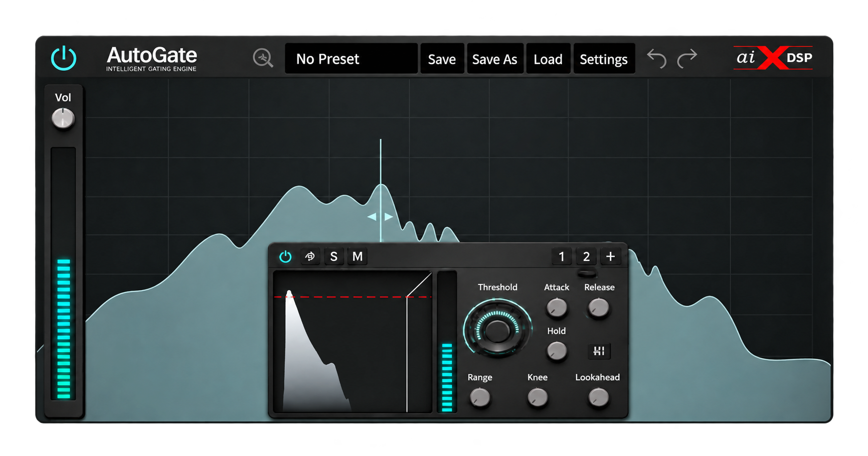Click the aiXDSP logo

pos(773,58)
